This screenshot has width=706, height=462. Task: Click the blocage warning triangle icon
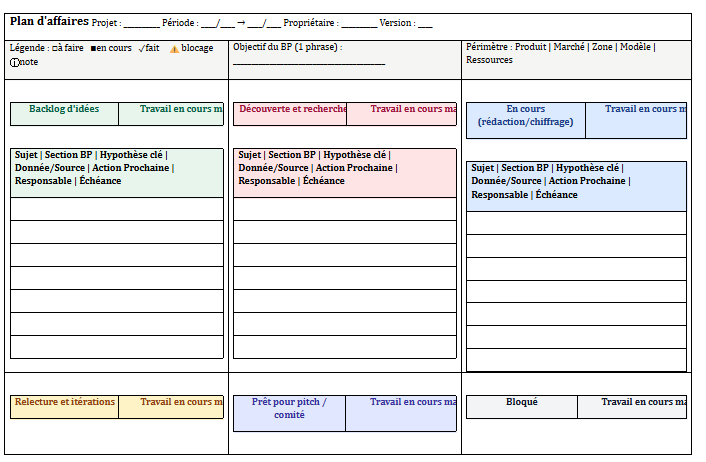174,48
